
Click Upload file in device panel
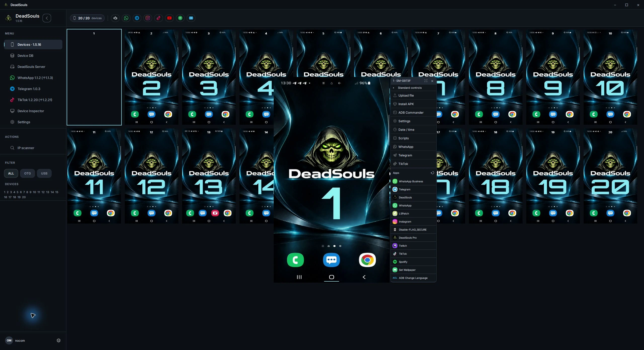413,96
